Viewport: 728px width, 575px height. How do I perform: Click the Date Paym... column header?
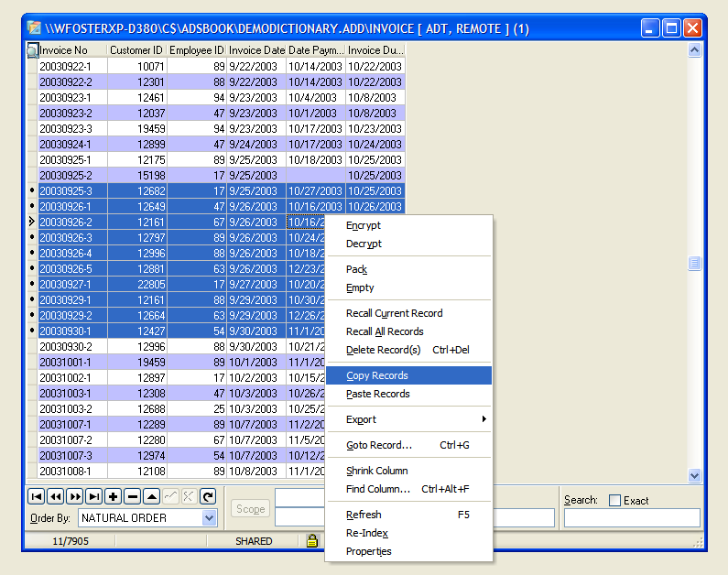point(316,50)
